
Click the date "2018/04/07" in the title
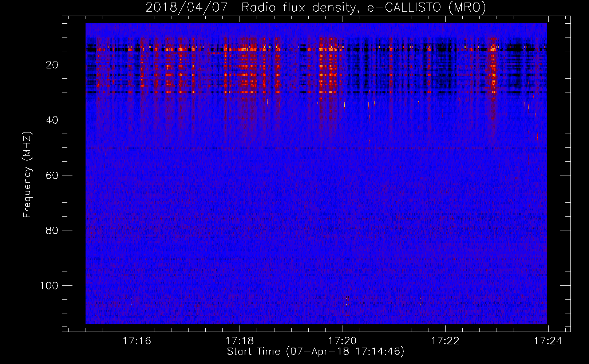point(187,7)
